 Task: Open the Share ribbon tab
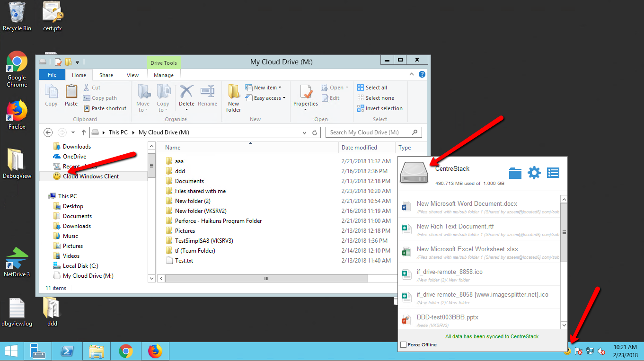click(x=106, y=75)
